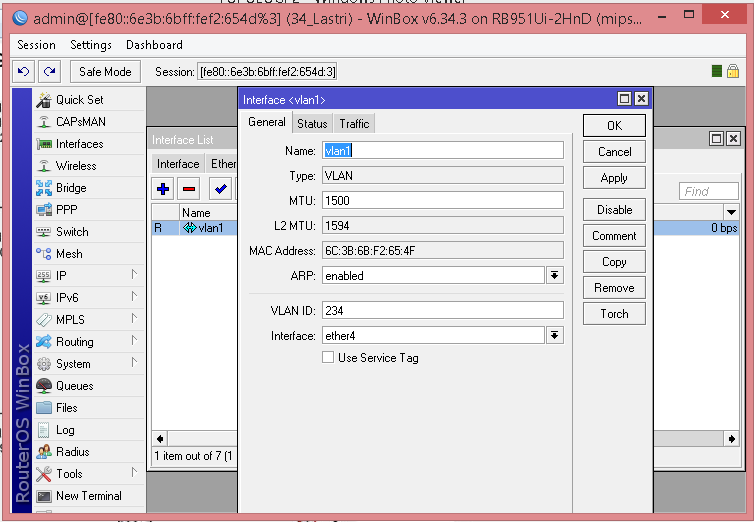Image resolution: width=754 pixels, height=522 pixels.
Task: Open CAPsMAN in sidebar
Action: coord(89,122)
